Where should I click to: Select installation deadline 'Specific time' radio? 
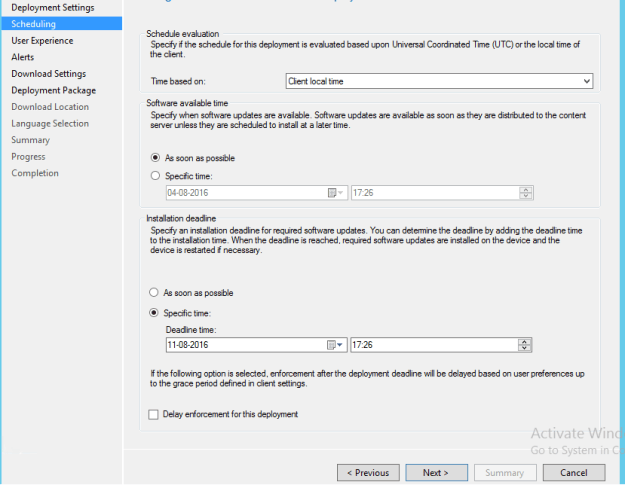153,313
